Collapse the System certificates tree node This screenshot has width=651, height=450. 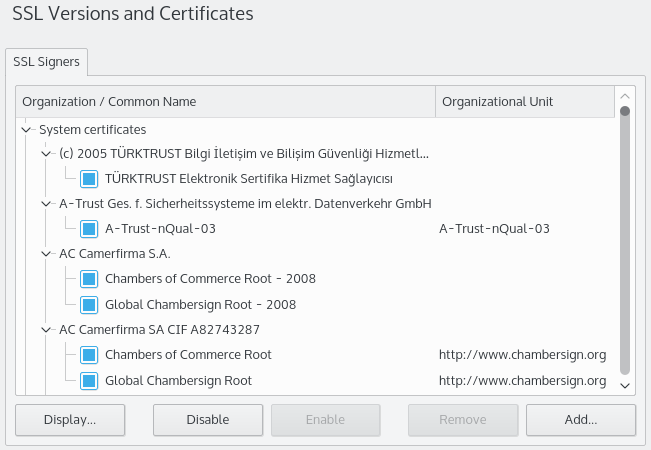(26, 129)
